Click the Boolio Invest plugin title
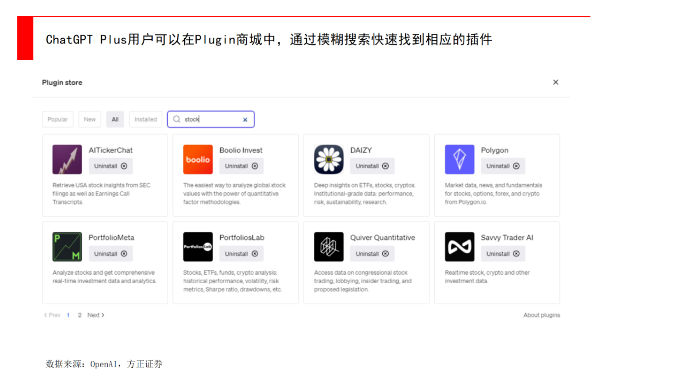The image size is (674, 386). pyautogui.click(x=241, y=150)
